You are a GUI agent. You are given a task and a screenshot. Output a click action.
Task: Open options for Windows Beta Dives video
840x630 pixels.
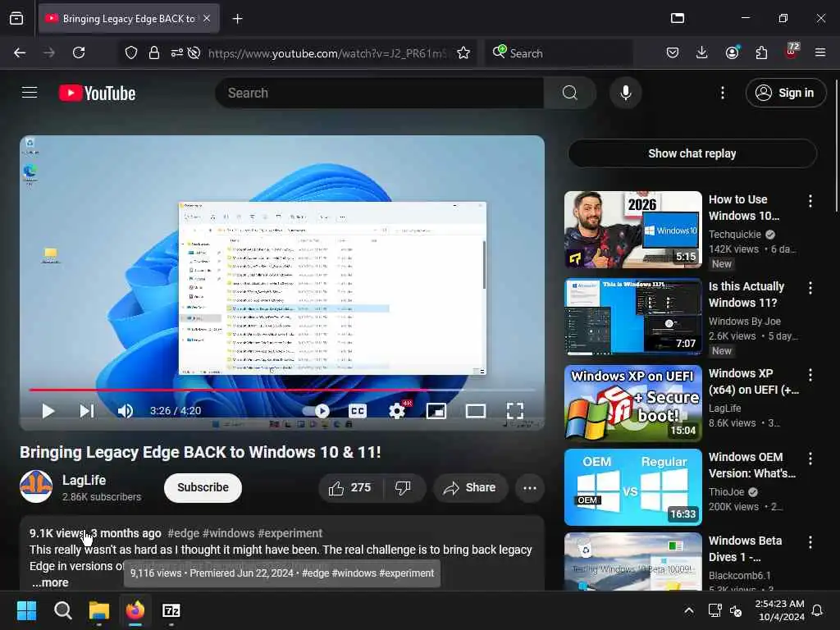tap(810, 541)
